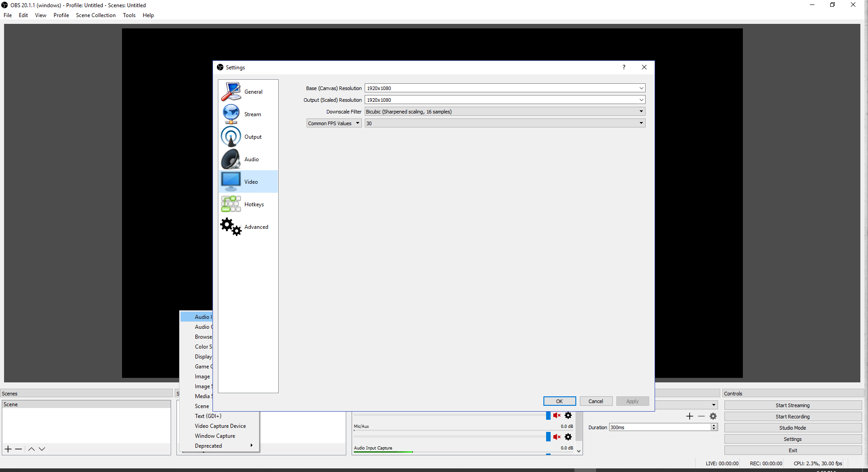Open the Hotkeys settings section
The image size is (868, 472).
248,204
